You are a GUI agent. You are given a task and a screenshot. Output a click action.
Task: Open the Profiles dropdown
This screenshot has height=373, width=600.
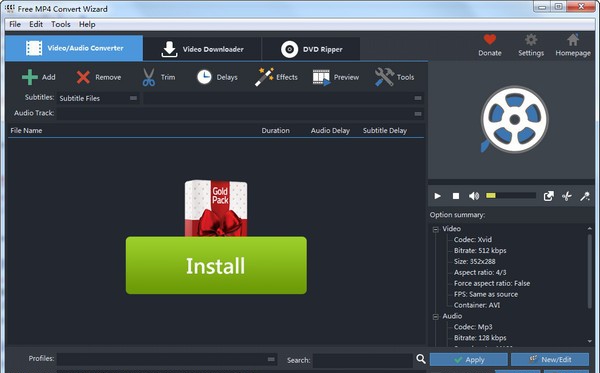[x=167, y=359]
